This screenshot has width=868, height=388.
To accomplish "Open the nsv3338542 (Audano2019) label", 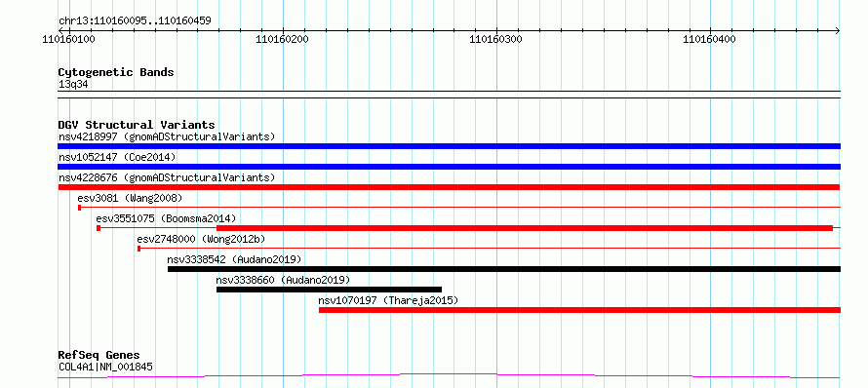I will [234, 259].
